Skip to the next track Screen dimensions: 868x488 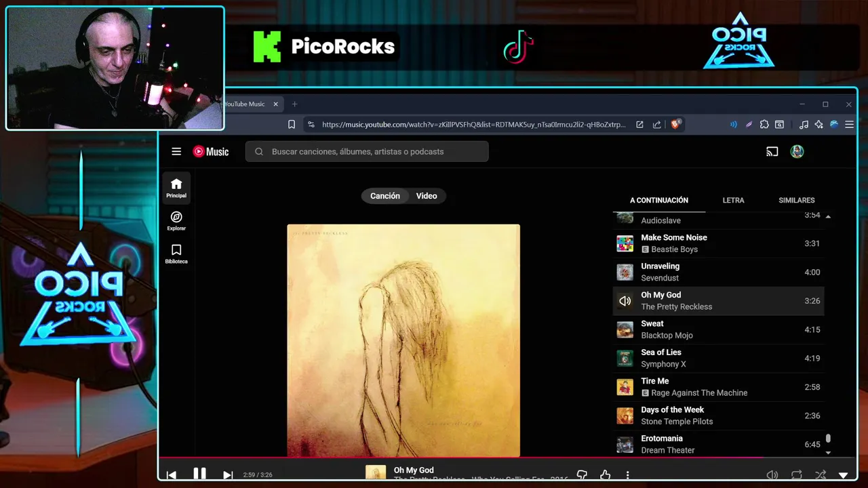pos(228,475)
